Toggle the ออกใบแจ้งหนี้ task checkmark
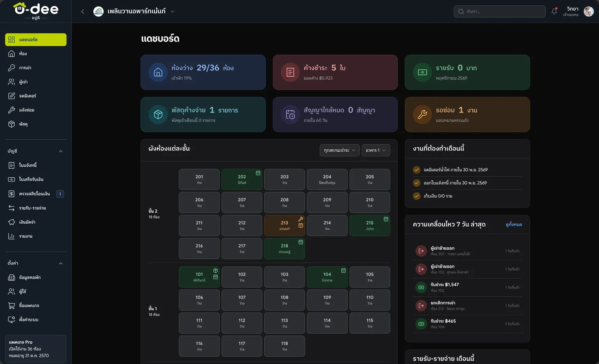The height and width of the screenshot is (364, 599). [x=417, y=183]
